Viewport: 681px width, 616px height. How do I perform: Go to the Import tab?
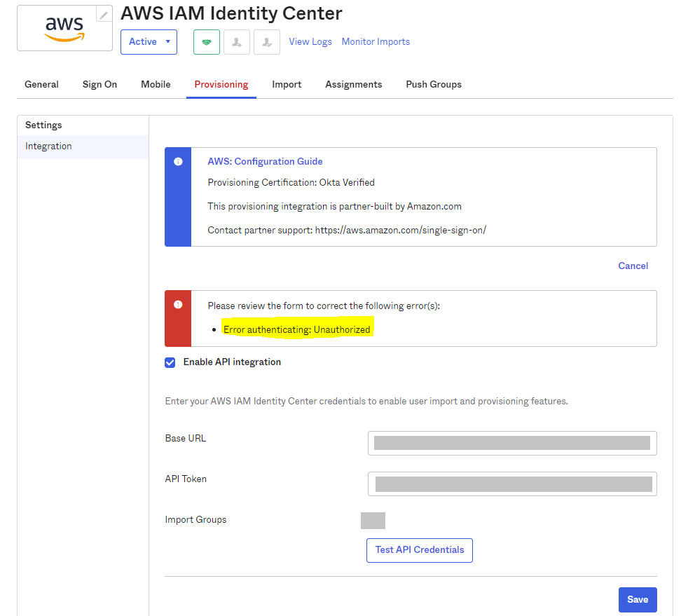287,84
